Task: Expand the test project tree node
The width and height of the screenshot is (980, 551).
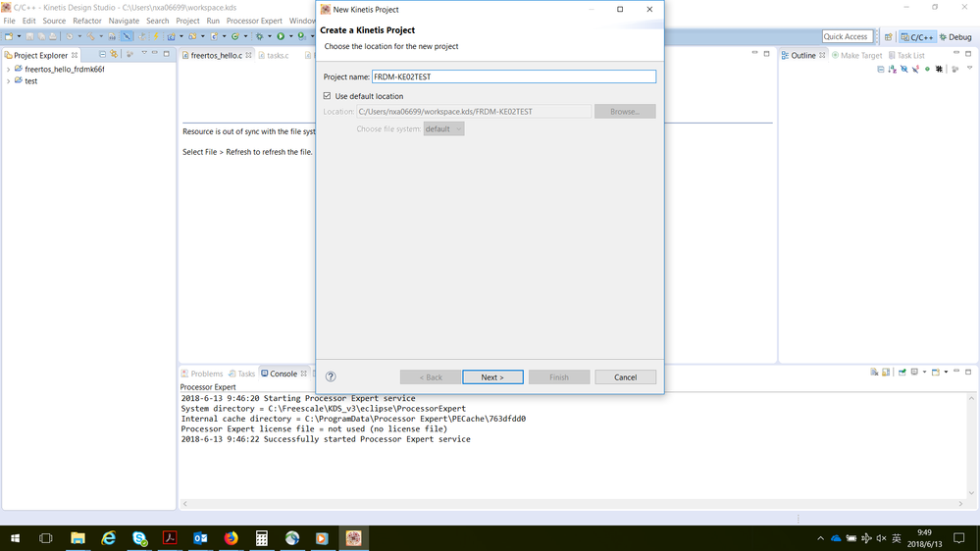Action: (x=8, y=81)
